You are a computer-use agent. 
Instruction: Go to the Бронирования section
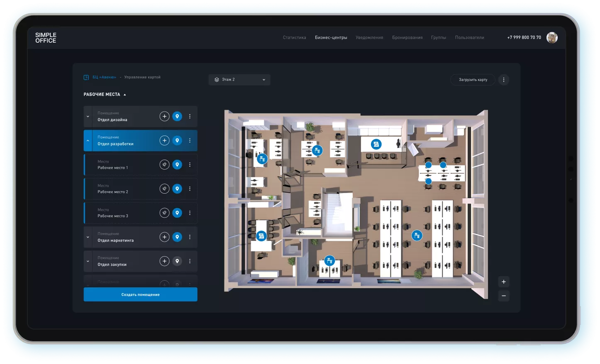click(x=407, y=38)
